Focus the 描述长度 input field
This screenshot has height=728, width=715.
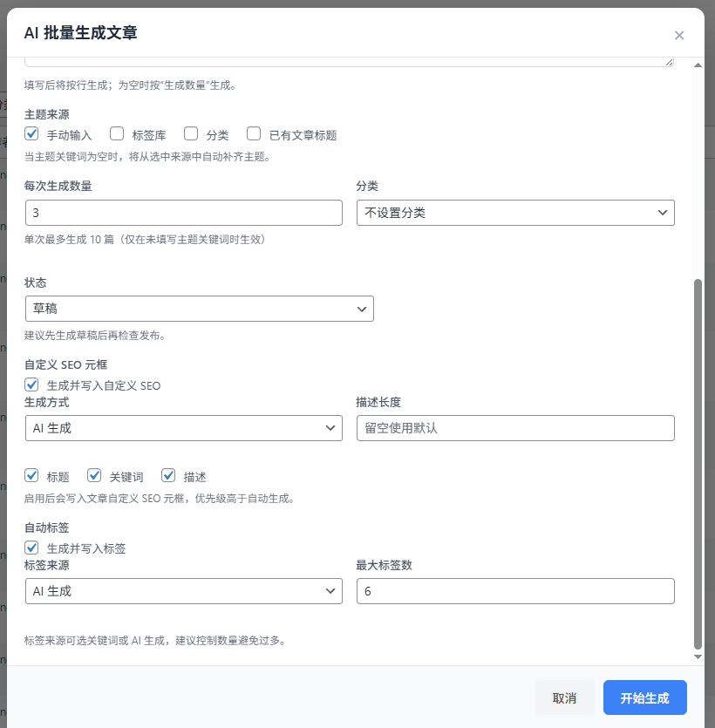point(514,428)
